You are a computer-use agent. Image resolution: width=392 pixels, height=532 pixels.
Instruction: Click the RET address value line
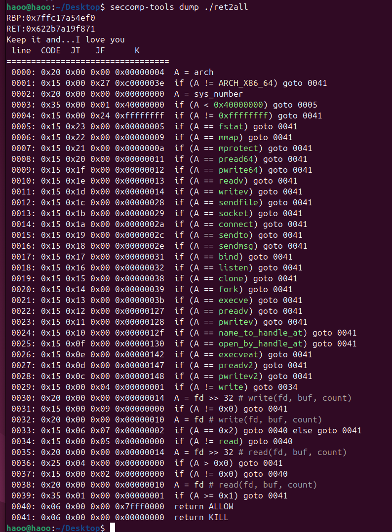pyautogui.click(x=51, y=29)
